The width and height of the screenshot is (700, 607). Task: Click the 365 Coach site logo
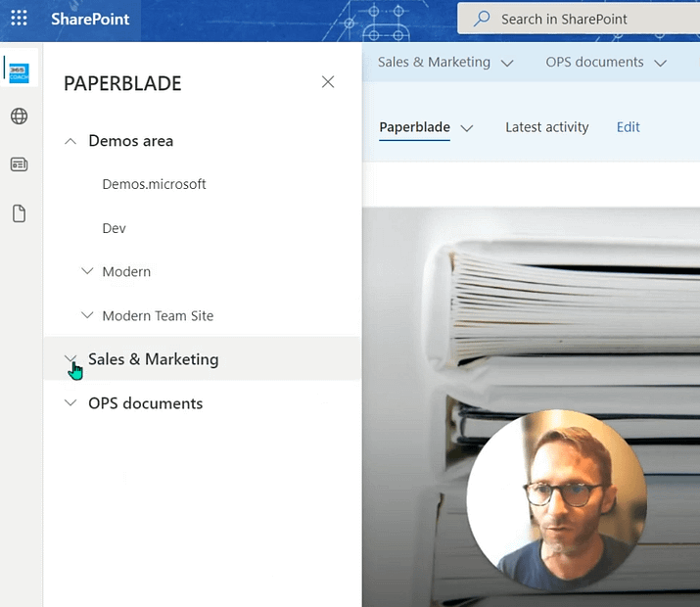coord(19,71)
